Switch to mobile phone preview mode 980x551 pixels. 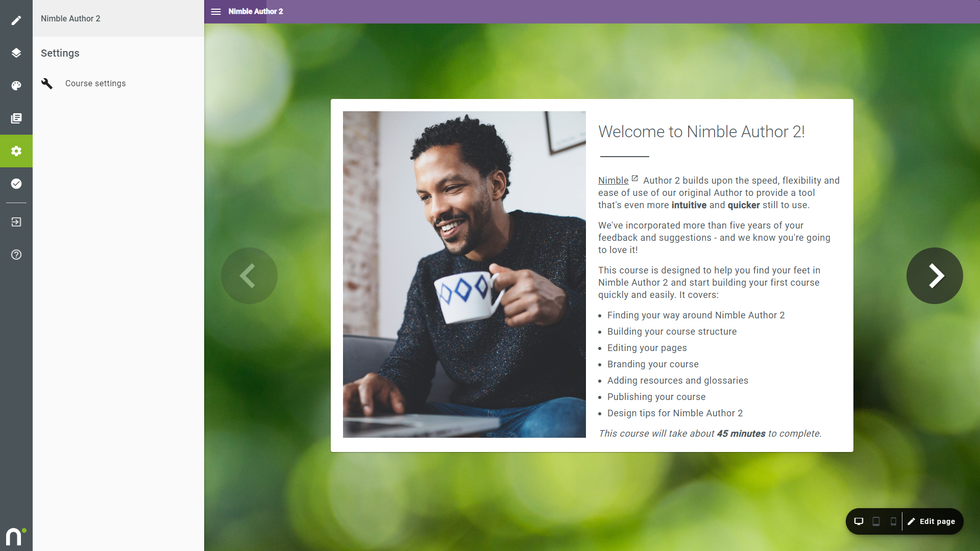coord(893,521)
